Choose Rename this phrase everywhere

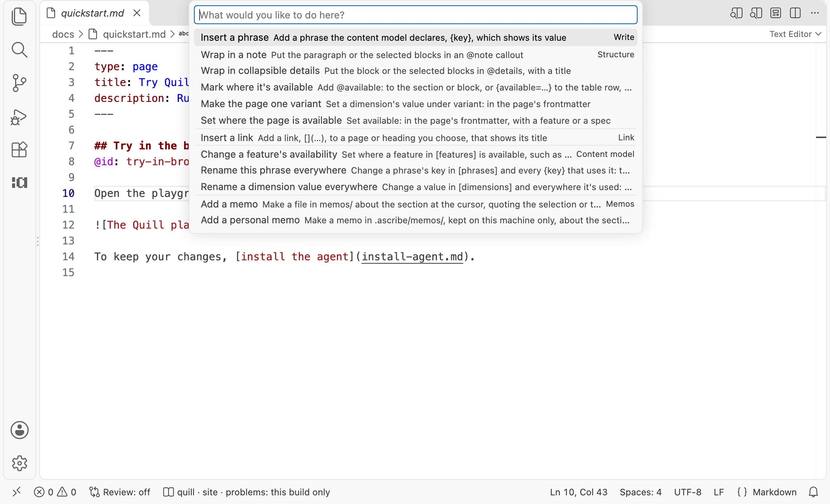coord(416,170)
